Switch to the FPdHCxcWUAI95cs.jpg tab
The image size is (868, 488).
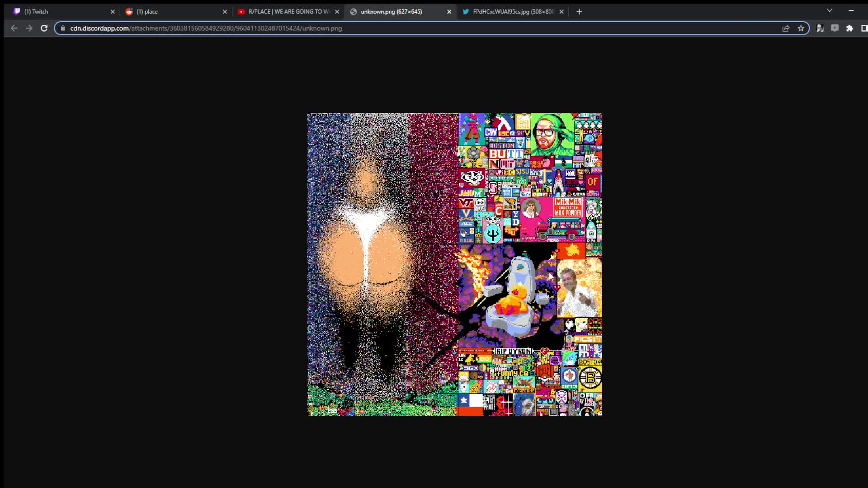(512, 12)
